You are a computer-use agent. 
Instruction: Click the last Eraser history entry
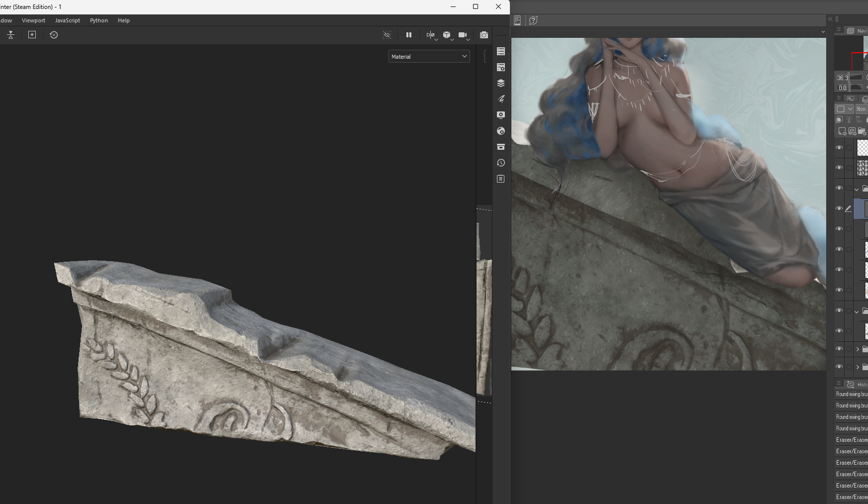(x=851, y=497)
